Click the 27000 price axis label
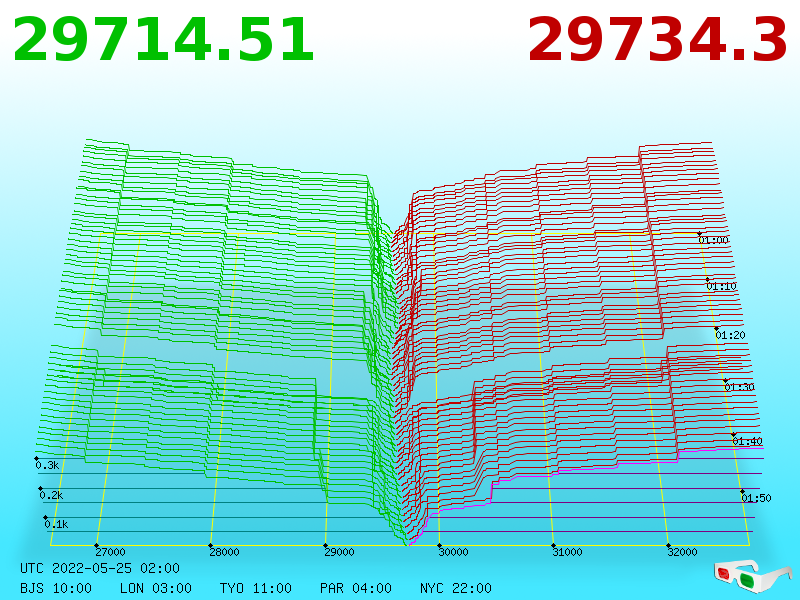 (x=110, y=552)
